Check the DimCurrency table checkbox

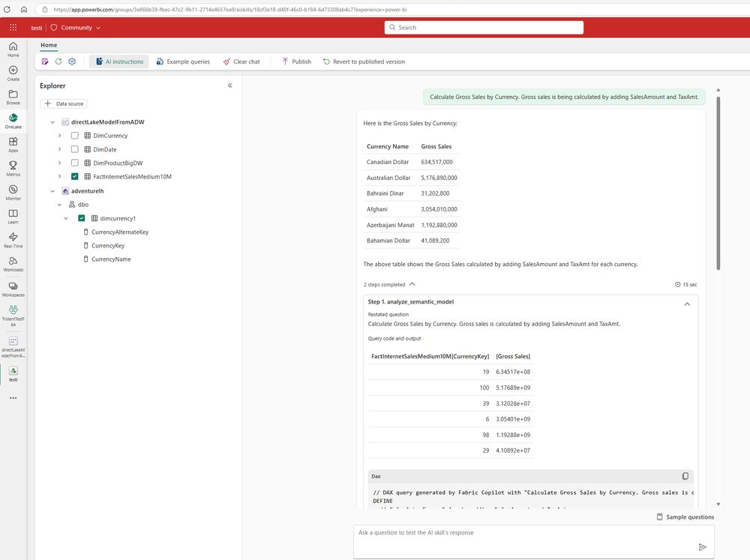point(74,136)
